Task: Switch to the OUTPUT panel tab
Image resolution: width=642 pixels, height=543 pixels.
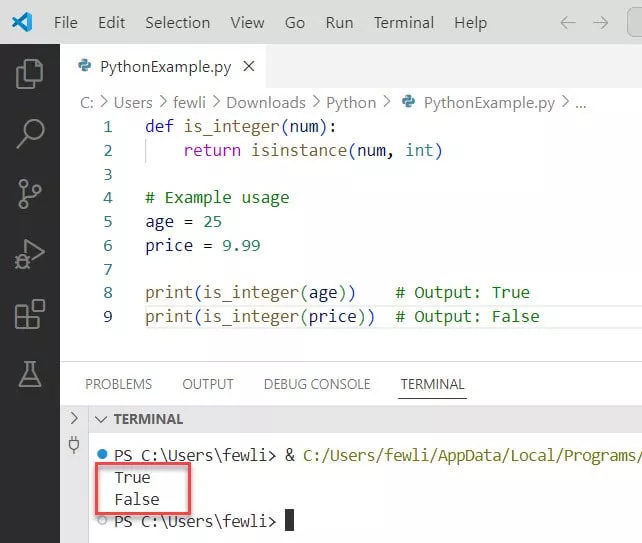Action: point(208,384)
